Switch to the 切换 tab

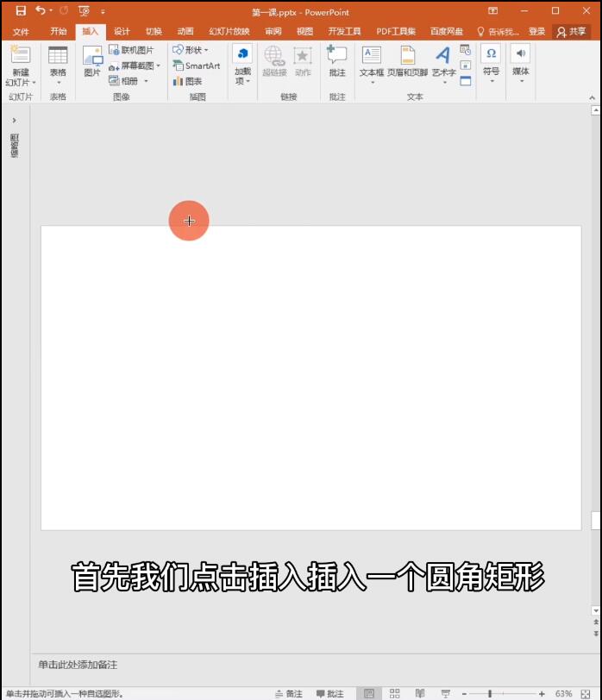click(x=154, y=31)
